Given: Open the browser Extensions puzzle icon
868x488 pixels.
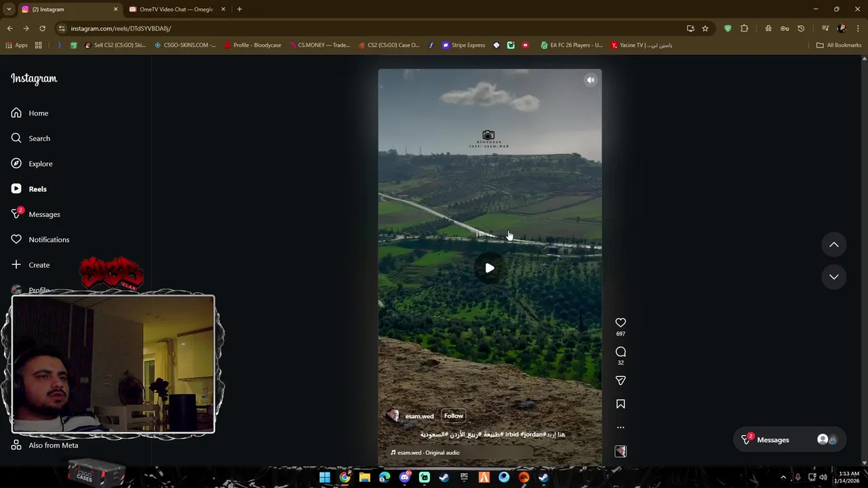Looking at the screenshot, I should coord(745,28).
